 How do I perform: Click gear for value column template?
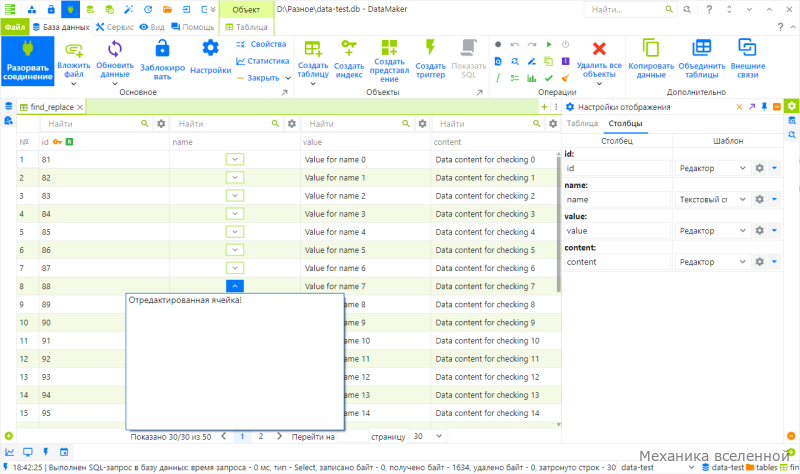[x=760, y=231]
